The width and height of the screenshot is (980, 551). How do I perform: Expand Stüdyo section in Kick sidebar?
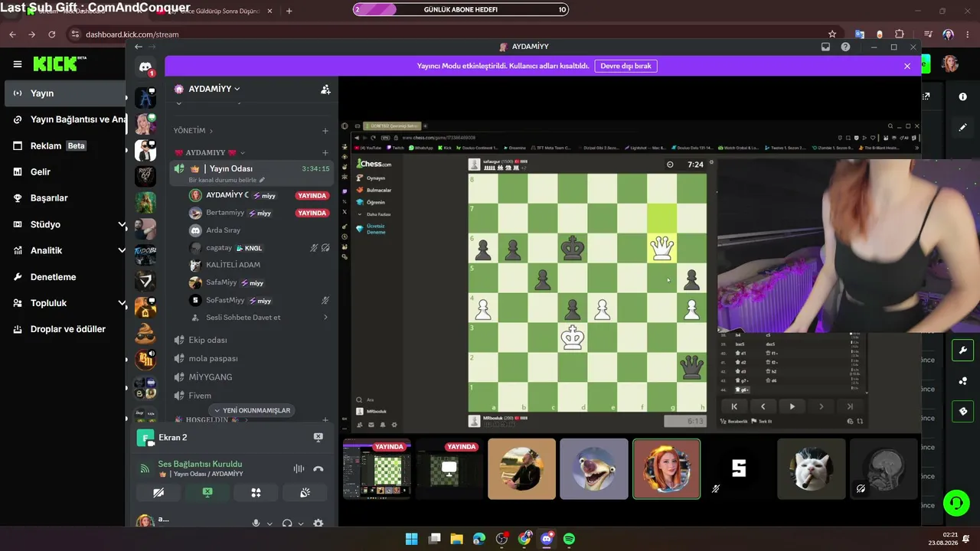point(122,224)
